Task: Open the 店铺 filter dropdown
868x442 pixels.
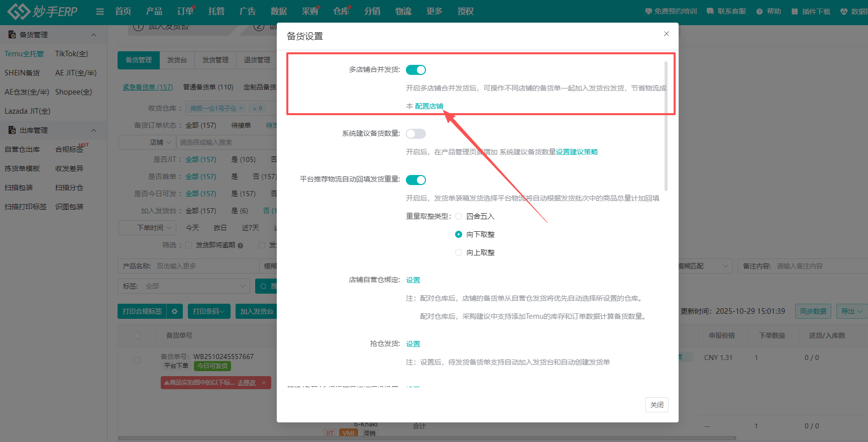Action: coord(147,142)
